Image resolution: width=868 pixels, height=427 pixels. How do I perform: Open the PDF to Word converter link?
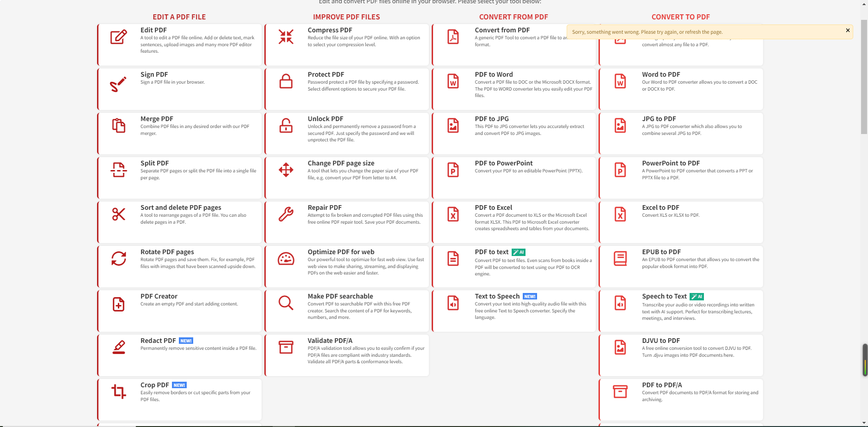coord(494,74)
